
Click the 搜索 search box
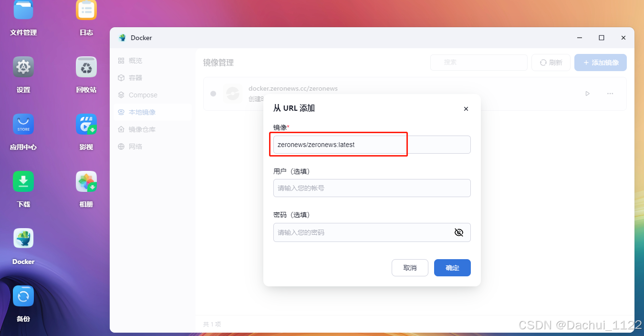(479, 63)
